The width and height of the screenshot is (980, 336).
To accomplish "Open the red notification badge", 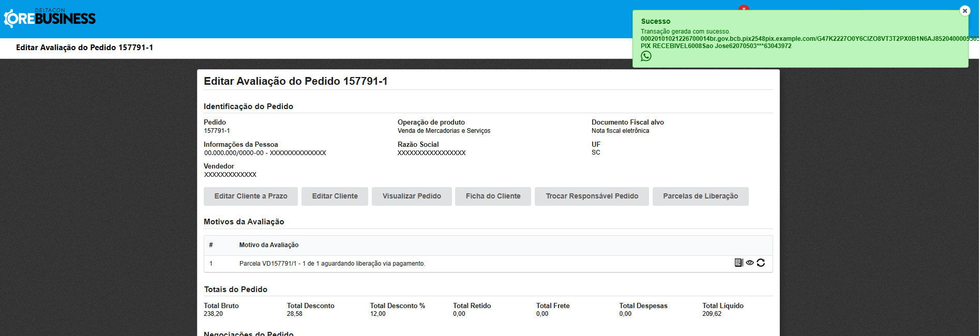I will pyautogui.click(x=743, y=8).
